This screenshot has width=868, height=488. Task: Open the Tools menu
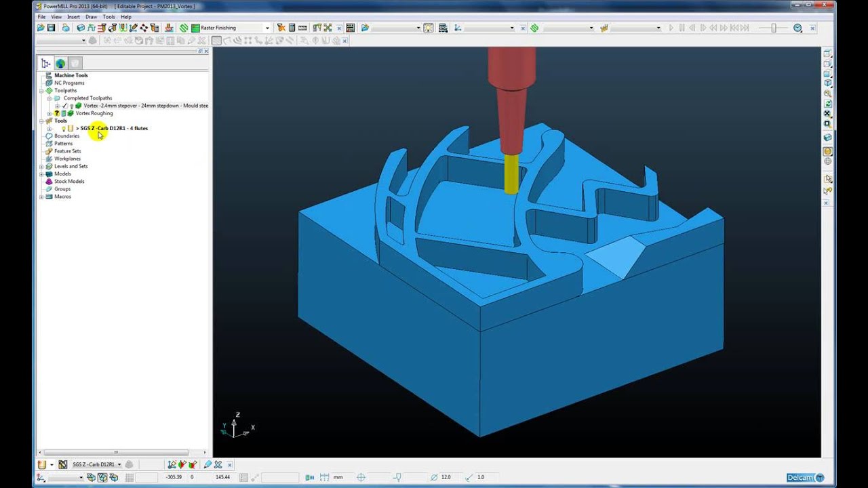(x=108, y=17)
